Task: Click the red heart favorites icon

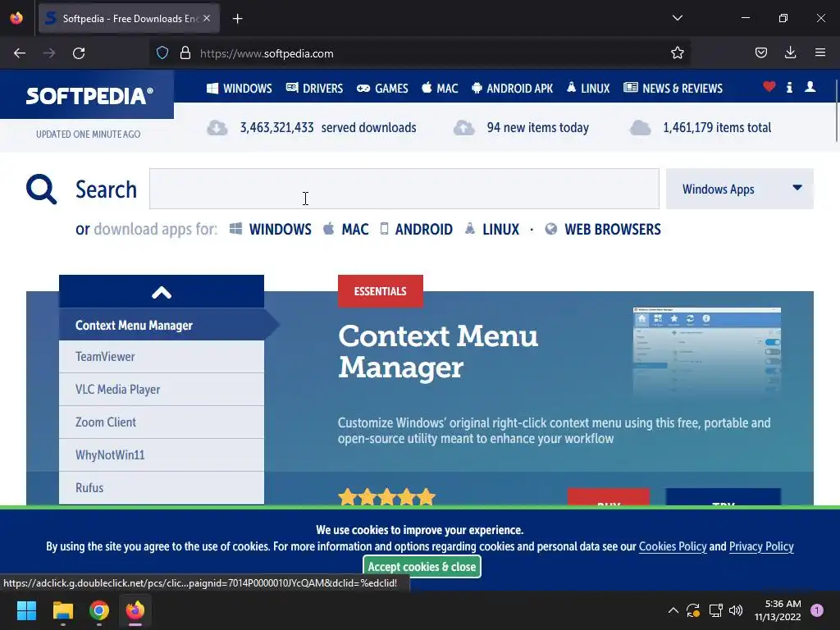Action: 769,86
